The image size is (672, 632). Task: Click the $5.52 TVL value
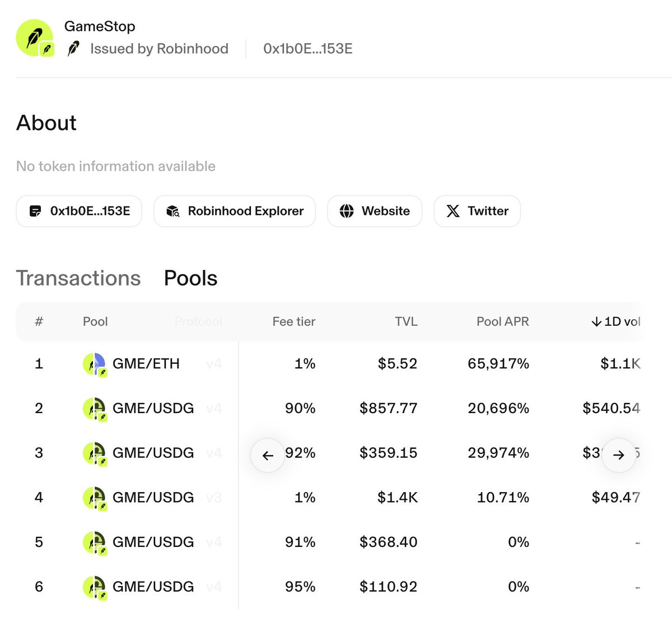pyautogui.click(x=398, y=364)
